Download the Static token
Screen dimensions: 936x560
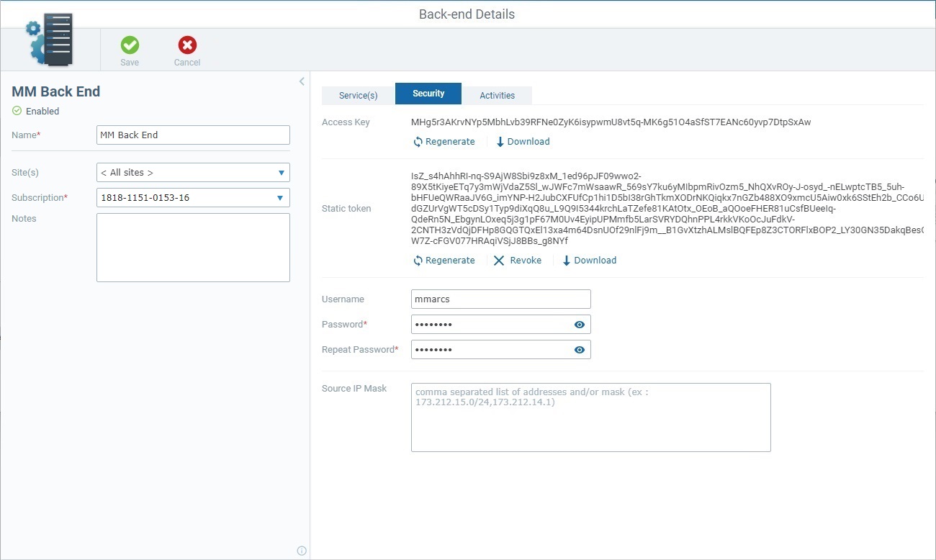coord(588,260)
